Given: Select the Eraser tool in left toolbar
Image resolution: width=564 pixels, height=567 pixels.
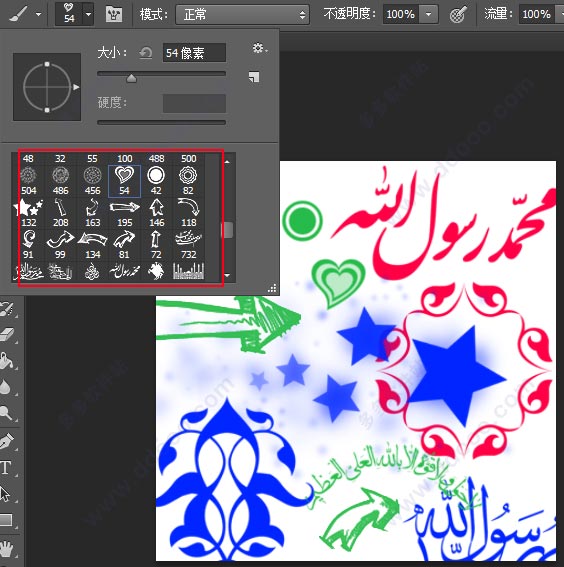Looking at the screenshot, I should 8,335.
